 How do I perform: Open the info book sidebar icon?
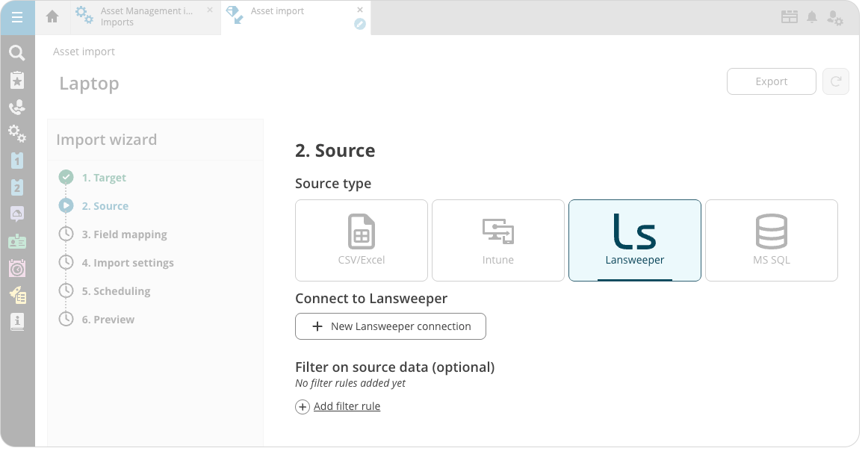pos(17,322)
